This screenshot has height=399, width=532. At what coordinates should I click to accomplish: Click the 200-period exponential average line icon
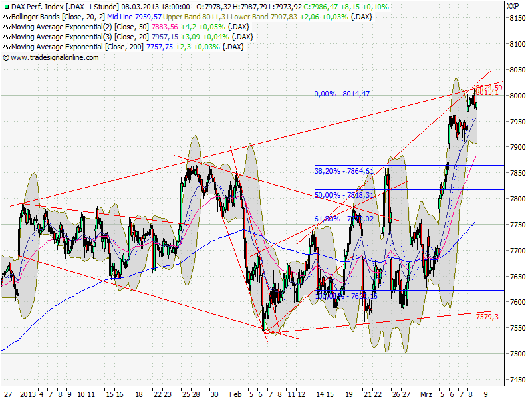[7, 47]
